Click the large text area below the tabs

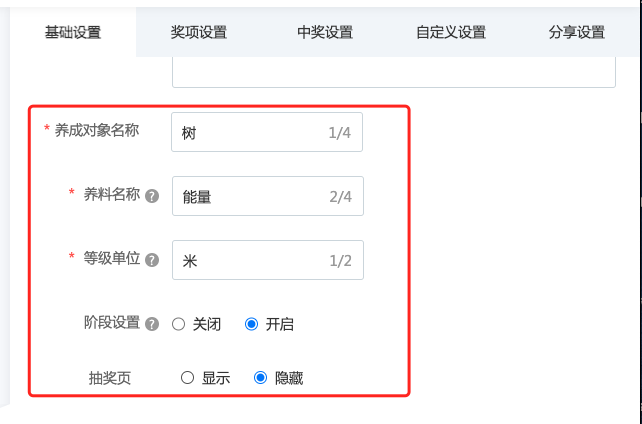pos(394,72)
